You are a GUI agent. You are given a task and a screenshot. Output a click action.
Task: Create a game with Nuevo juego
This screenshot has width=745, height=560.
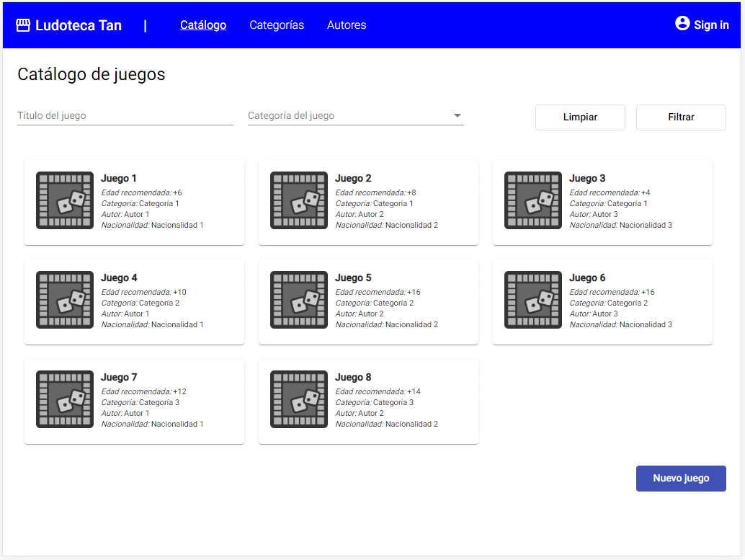(680, 478)
